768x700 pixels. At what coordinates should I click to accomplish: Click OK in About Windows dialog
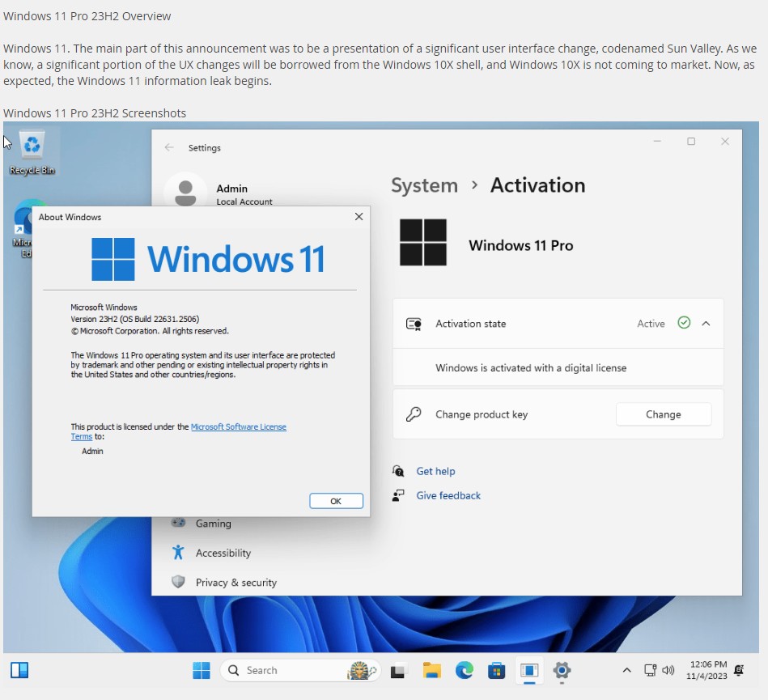336,501
